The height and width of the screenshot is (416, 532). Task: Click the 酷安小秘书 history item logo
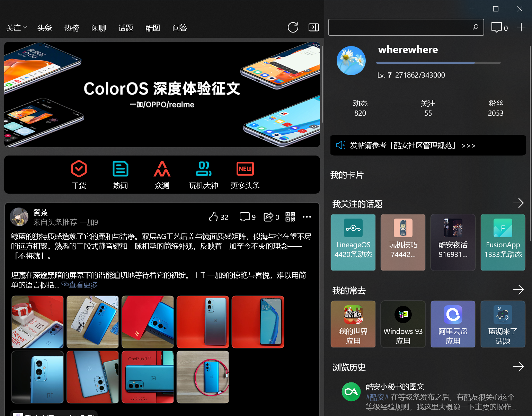coord(351,392)
